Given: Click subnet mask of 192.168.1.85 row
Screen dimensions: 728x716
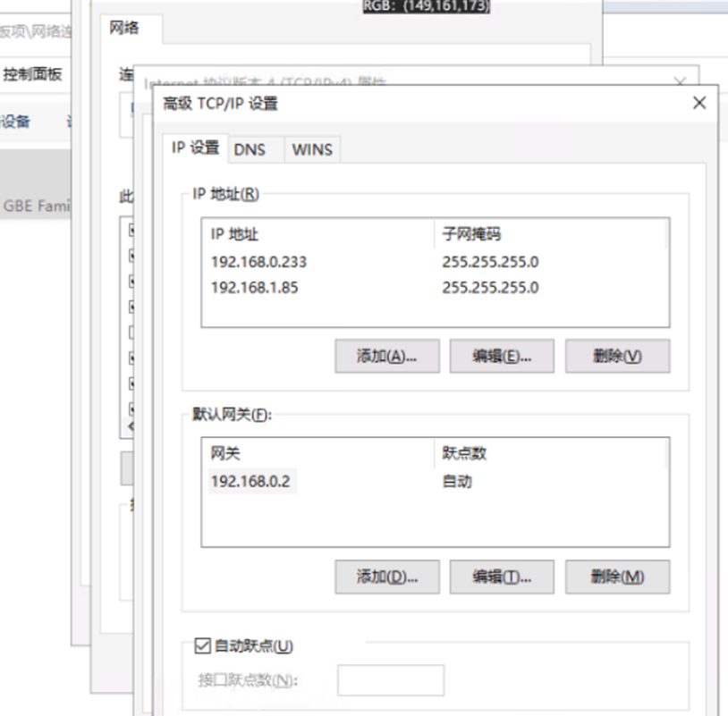Looking at the screenshot, I should point(490,287).
